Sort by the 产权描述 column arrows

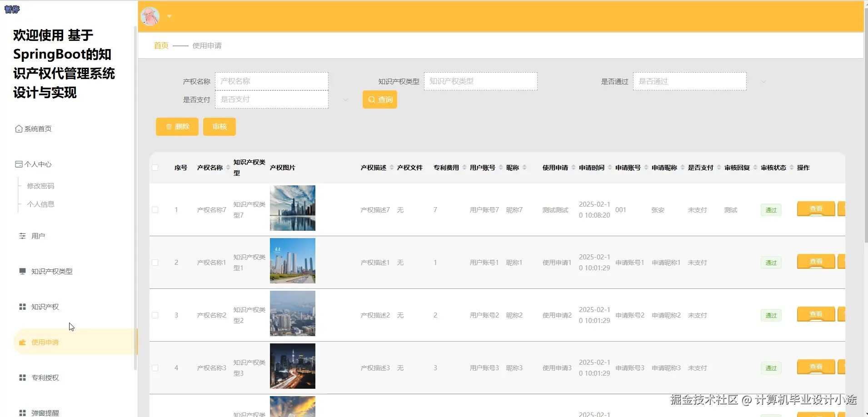point(392,168)
